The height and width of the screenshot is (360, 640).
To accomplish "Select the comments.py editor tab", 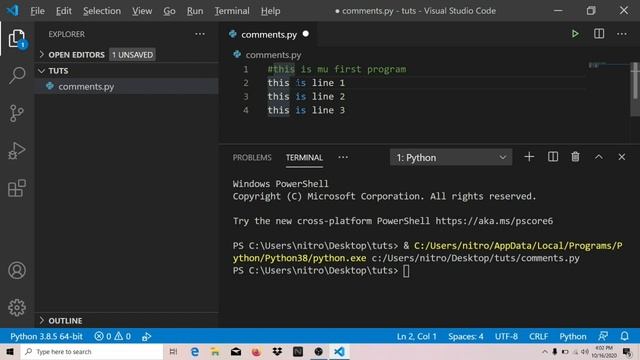I will [269, 34].
